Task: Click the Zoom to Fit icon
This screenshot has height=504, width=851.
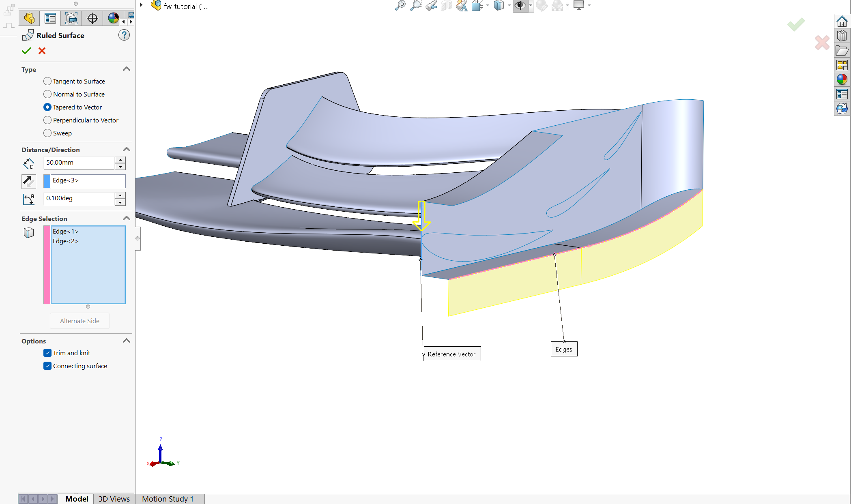Action: click(x=400, y=6)
